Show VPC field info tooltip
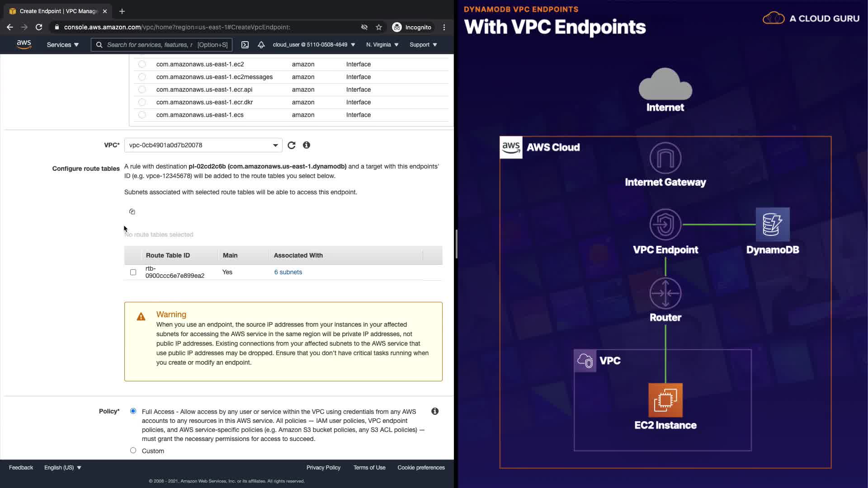 click(x=307, y=145)
